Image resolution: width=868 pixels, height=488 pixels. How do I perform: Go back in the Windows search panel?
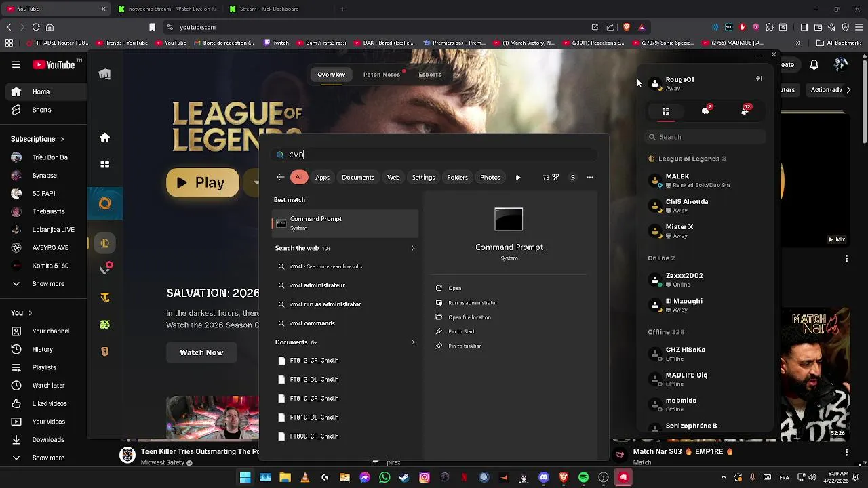pos(280,177)
